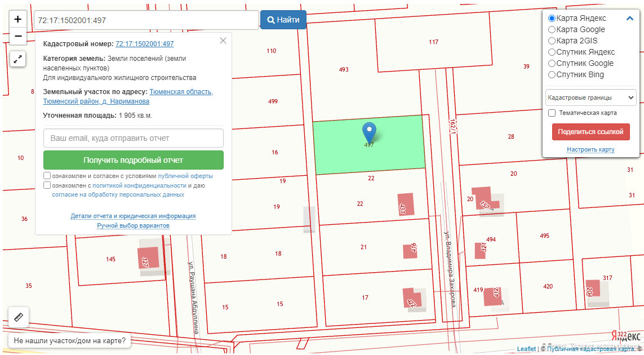
Task: Enable the Тематическая карта checkbox
Action: pos(552,113)
